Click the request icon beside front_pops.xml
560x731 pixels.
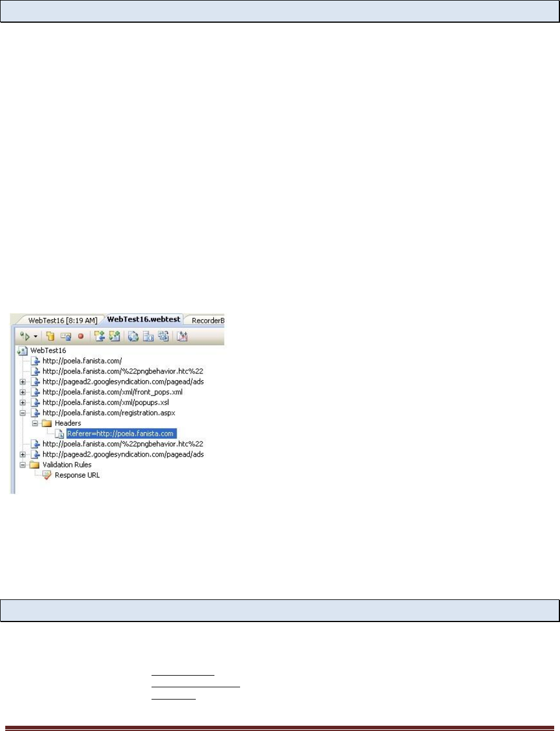pyautogui.click(x=35, y=392)
